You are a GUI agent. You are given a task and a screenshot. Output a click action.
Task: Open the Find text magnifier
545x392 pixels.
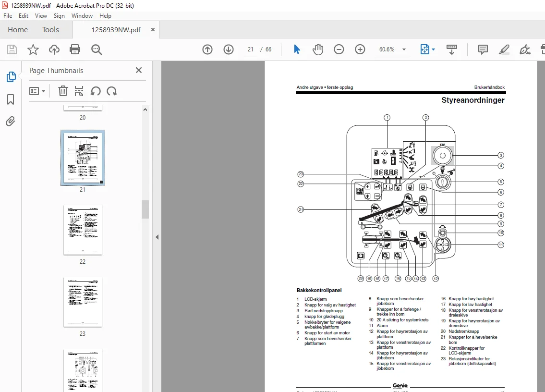[x=97, y=49]
